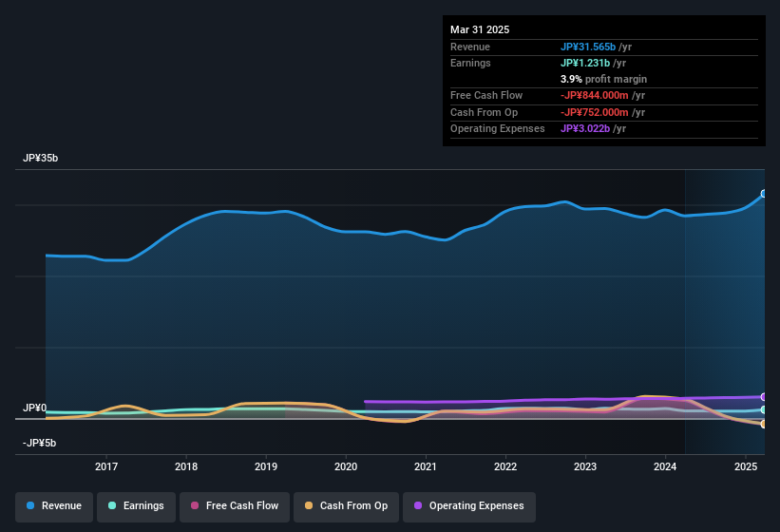Image resolution: width=780 pixels, height=532 pixels.
Task: Select the 2018 axis label
Action: tap(186, 466)
